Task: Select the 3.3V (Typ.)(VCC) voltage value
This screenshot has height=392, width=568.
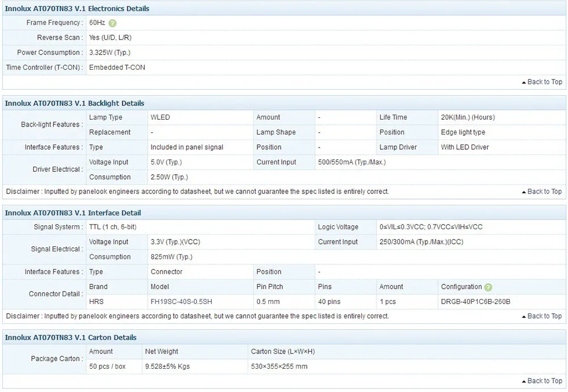Action: pyautogui.click(x=176, y=242)
